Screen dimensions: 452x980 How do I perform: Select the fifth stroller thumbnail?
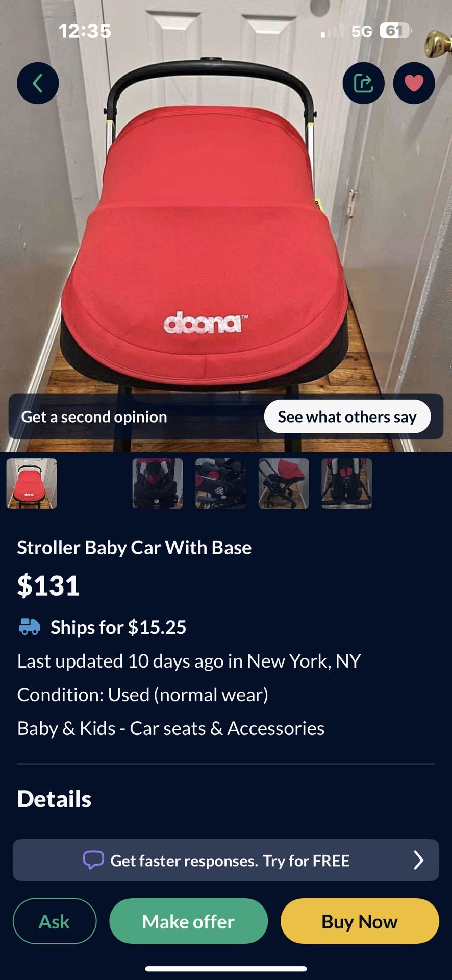click(x=347, y=483)
